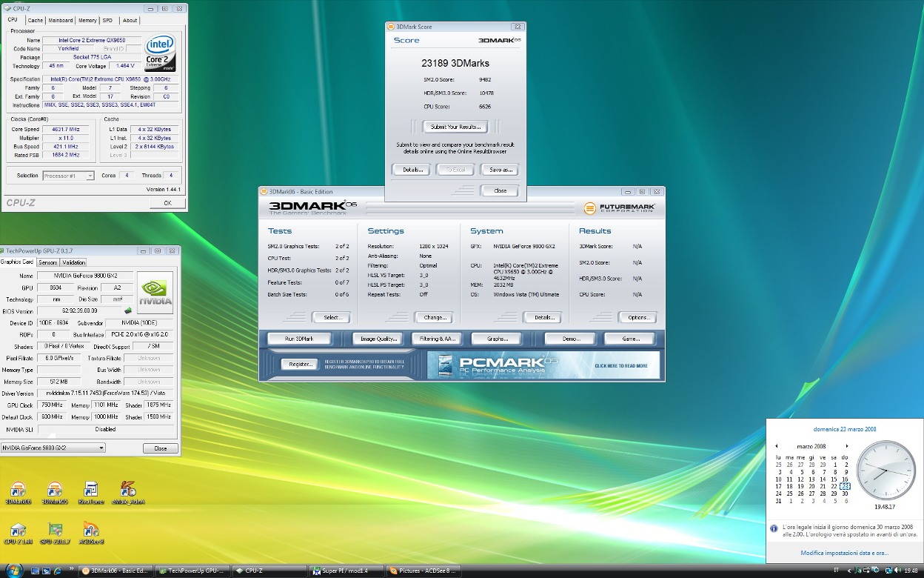This screenshot has height=578, width=924.
Task: Select 30 in the marzo 2008 calendar
Action: pyautogui.click(x=845, y=494)
